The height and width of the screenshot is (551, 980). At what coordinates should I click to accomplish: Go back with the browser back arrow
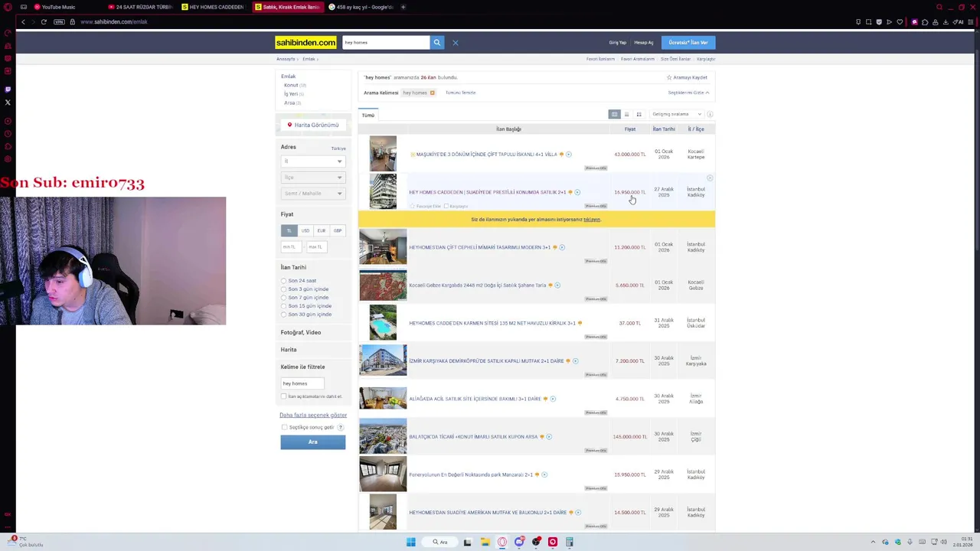[x=23, y=21]
